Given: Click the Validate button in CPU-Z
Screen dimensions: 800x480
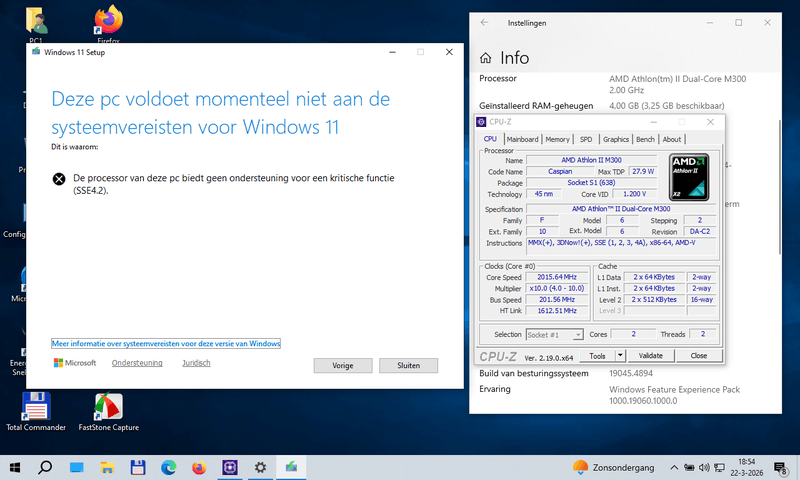Looking at the screenshot, I should [x=651, y=356].
